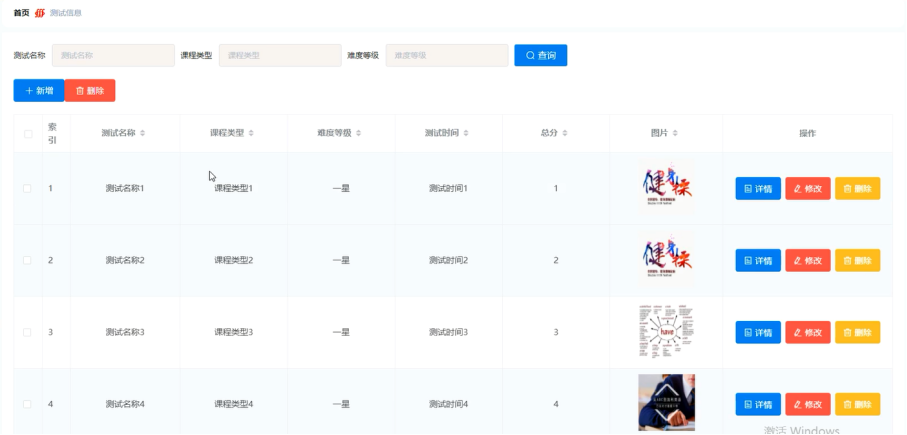Click yellow 删除 for row 测试名称2
907x435 pixels.
pyautogui.click(x=857, y=260)
